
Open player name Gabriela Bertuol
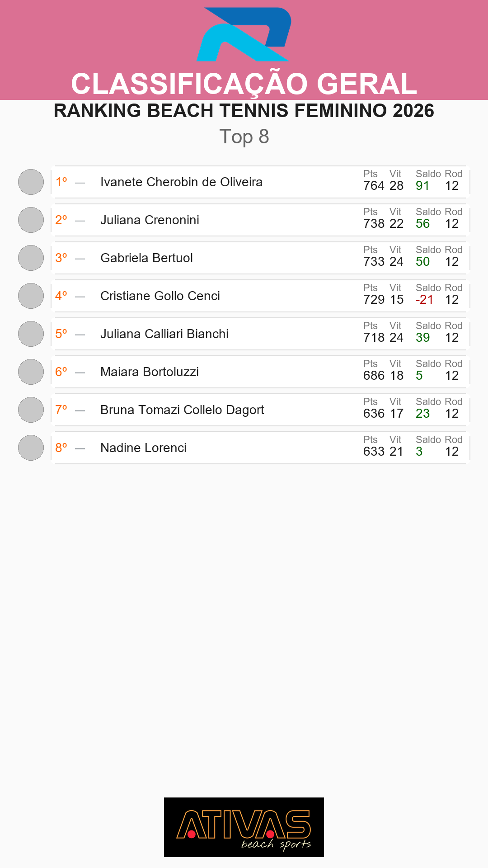point(146,258)
